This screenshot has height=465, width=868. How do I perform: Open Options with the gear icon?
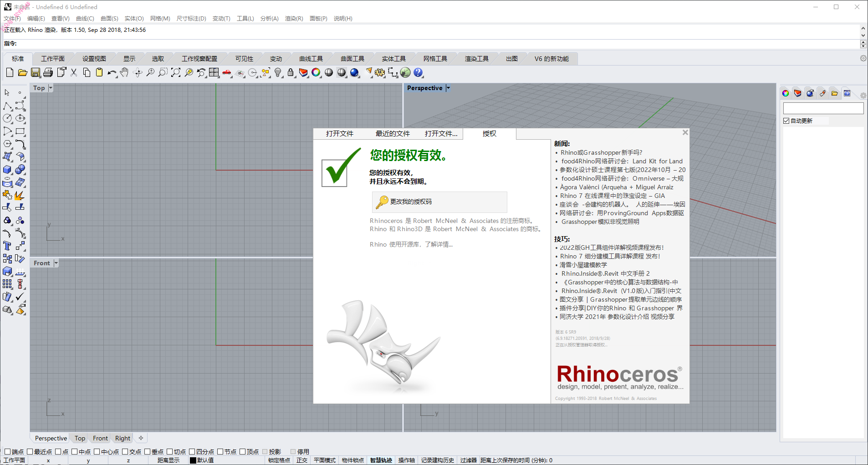tap(380, 72)
